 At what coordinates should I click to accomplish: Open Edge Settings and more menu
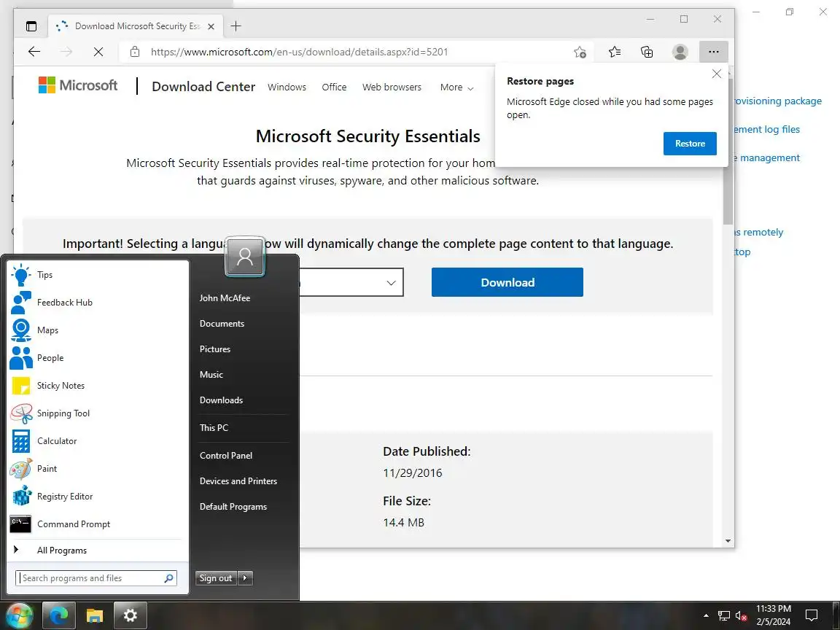click(714, 52)
